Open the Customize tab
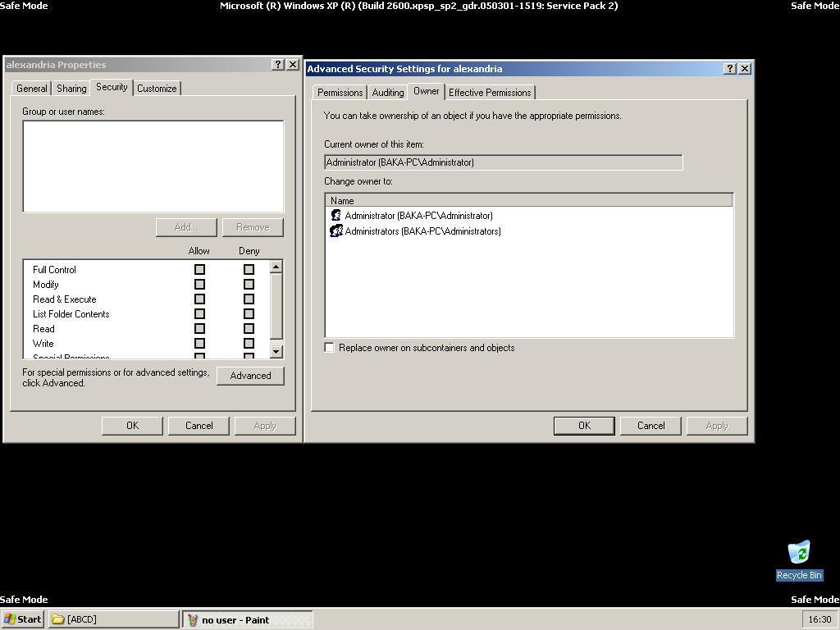 [157, 89]
